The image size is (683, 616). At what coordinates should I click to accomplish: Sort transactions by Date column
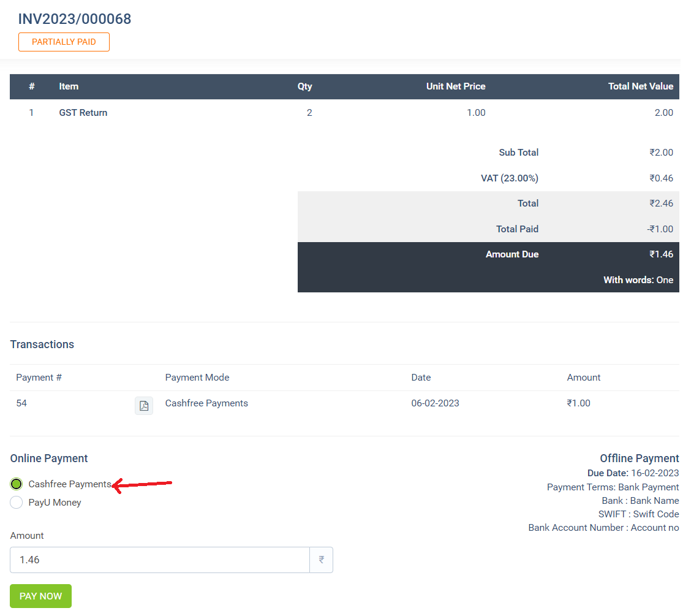tap(421, 377)
